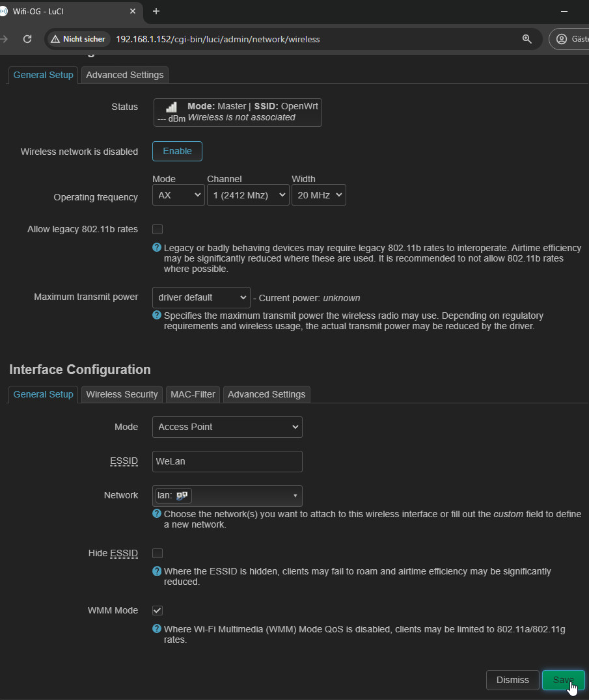Screen dimensions: 589x700
Task: Click the help icon under Maximum transmit power
Action: tap(157, 315)
